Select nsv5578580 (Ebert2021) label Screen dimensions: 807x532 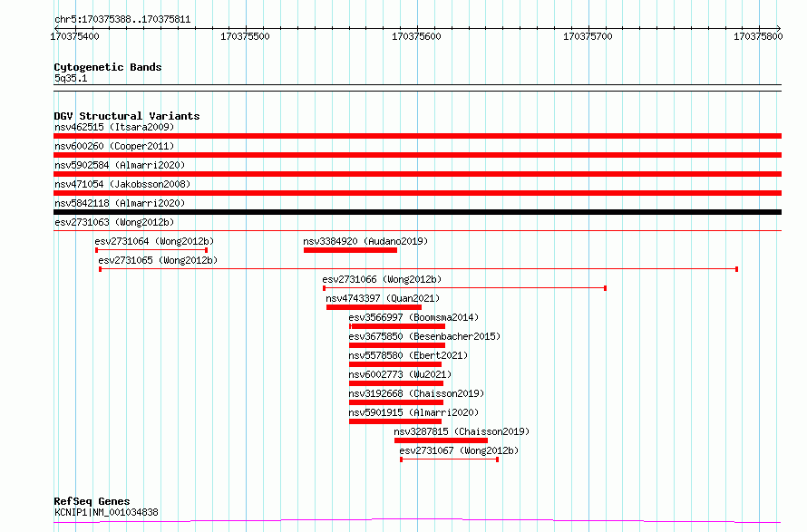coord(408,355)
